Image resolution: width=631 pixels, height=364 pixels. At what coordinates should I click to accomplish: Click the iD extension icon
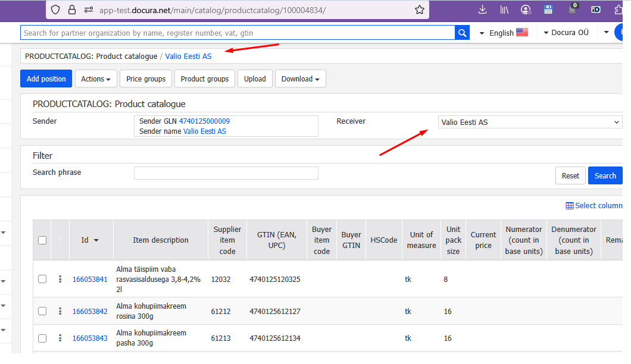tap(596, 10)
